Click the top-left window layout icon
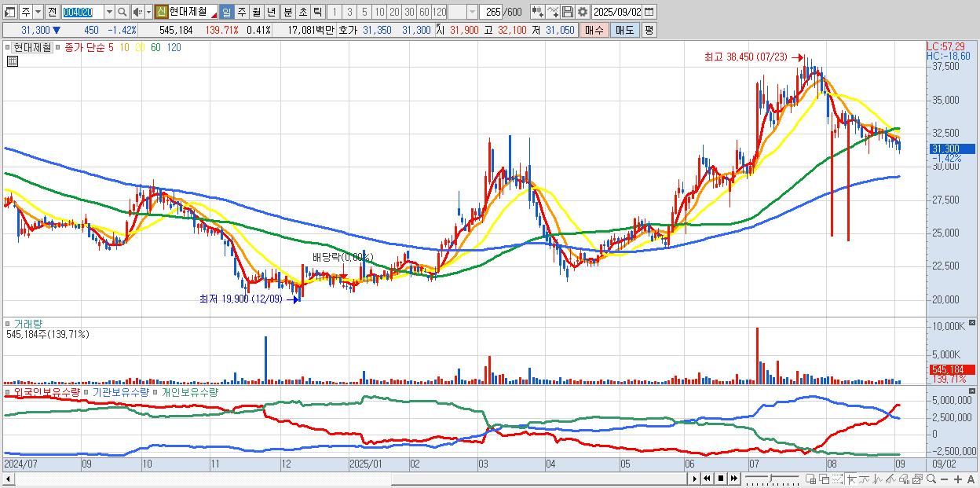Screen dimensions: 980x488 tap(9, 12)
